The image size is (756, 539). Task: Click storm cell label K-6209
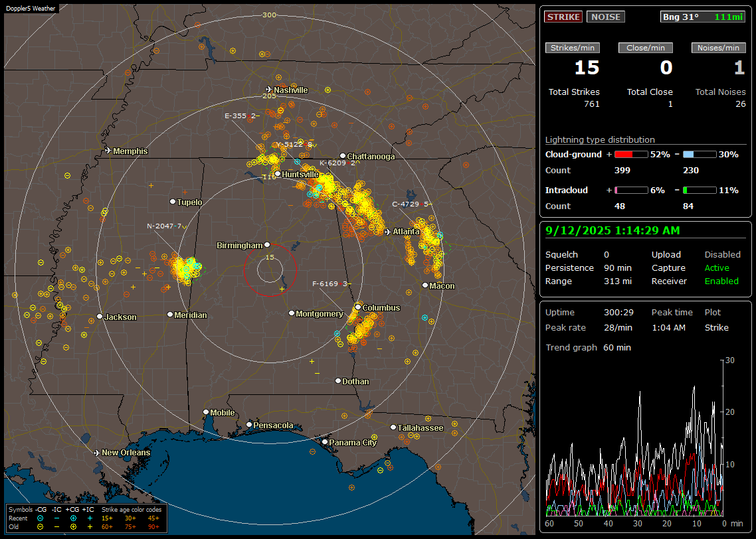(340, 163)
